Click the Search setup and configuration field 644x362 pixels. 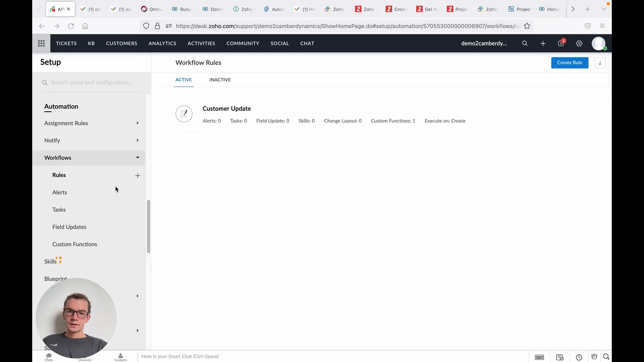[92, 82]
